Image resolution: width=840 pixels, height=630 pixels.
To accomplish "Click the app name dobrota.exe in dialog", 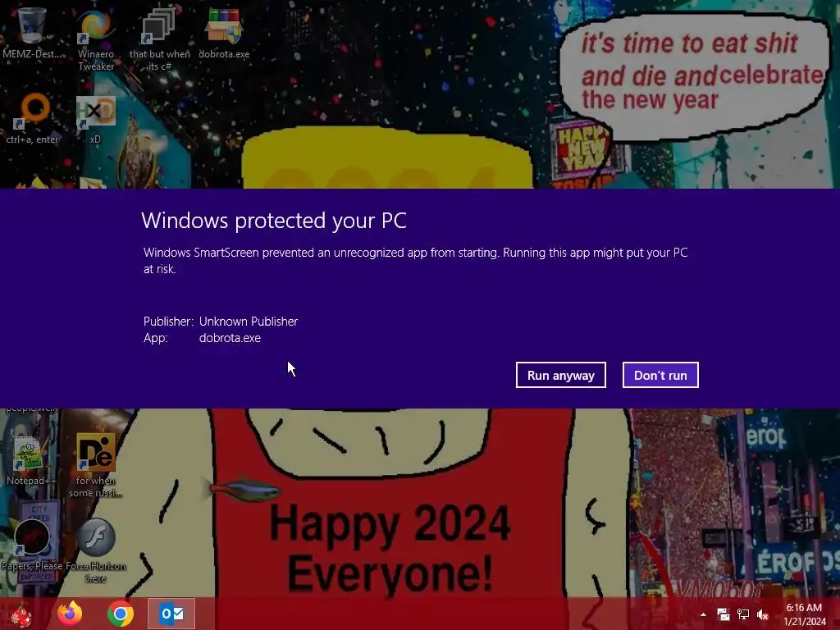I will [x=230, y=338].
